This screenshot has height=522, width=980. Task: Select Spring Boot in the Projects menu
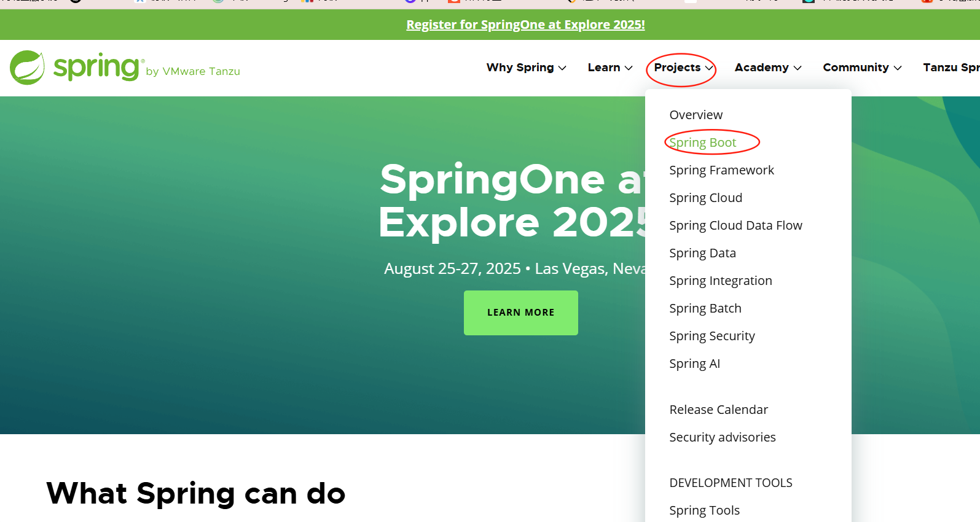[x=702, y=142]
